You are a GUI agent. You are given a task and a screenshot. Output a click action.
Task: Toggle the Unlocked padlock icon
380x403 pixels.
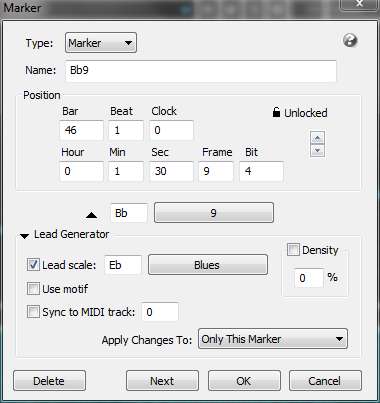pos(276,112)
